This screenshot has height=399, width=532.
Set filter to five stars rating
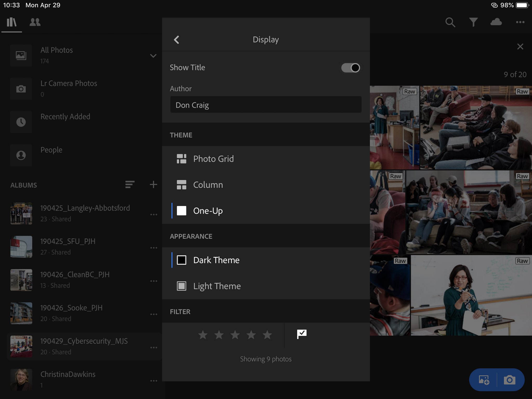267,335
